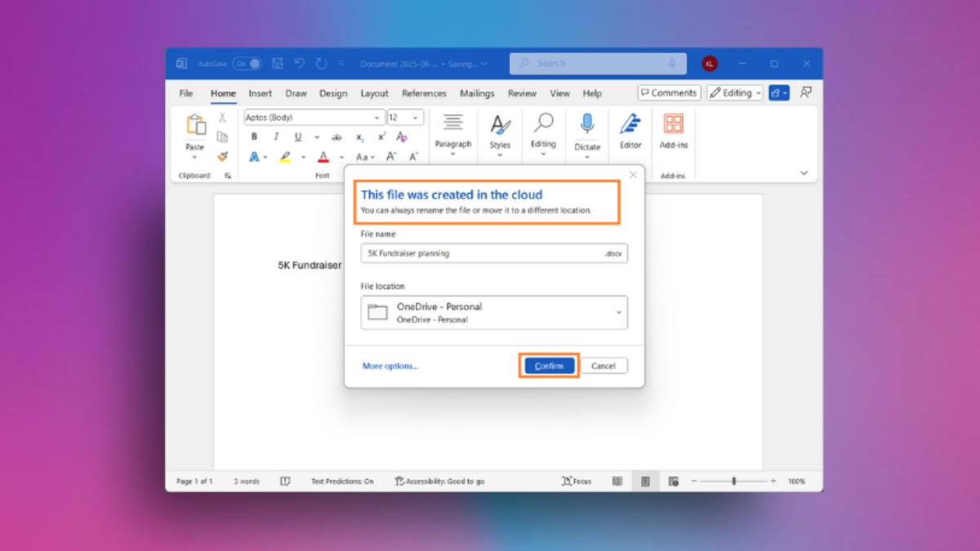Image resolution: width=980 pixels, height=551 pixels.
Task: Click the Format Painter brush icon
Action: pos(222,157)
